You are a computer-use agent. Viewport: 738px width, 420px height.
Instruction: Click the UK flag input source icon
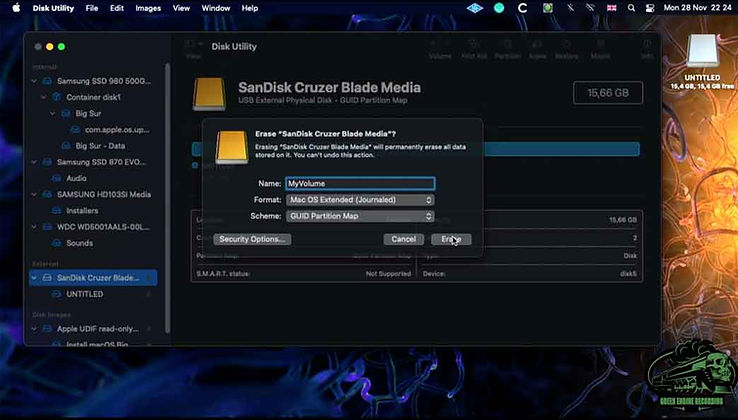pos(611,8)
